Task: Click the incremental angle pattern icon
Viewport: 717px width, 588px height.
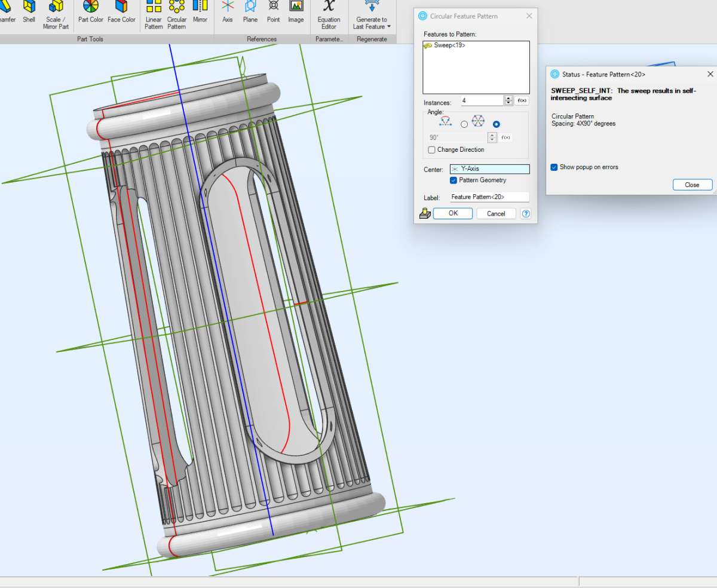Action: [x=446, y=121]
